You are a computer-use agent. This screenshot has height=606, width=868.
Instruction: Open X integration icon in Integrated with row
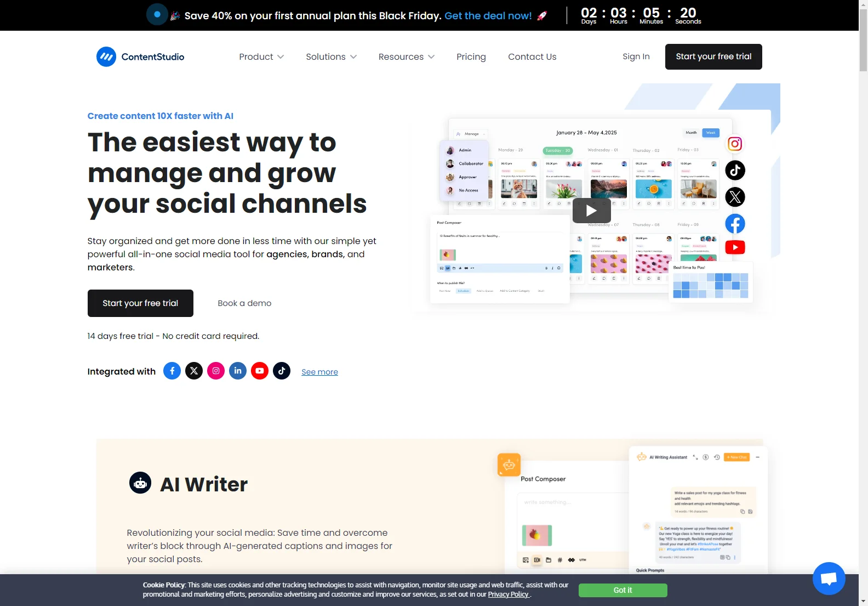tap(194, 371)
